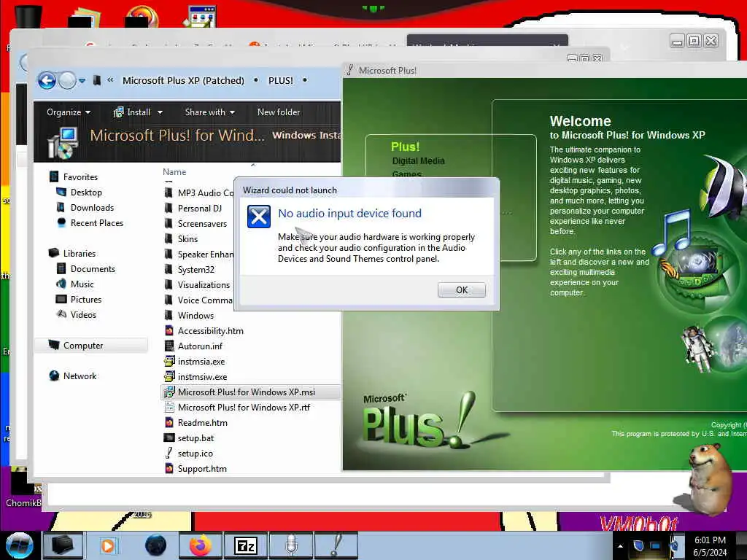Open Recent Places in Favorites
The height and width of the screenshot is (560, 747).
97,223
